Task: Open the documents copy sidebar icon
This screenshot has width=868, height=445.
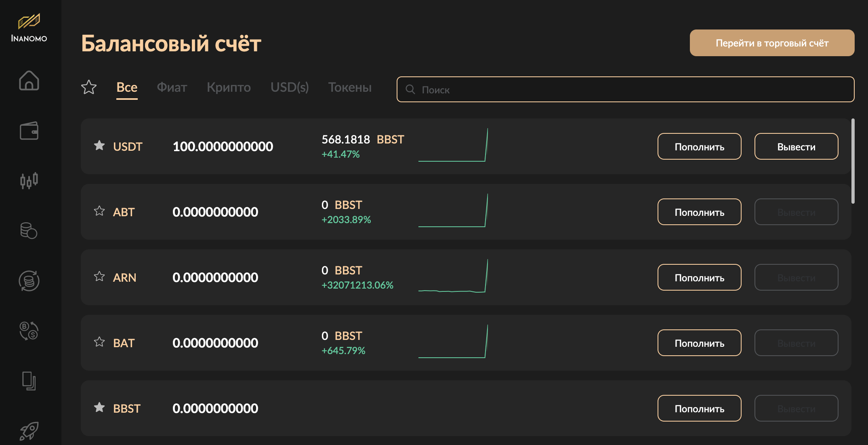Action: pos(29,381)
